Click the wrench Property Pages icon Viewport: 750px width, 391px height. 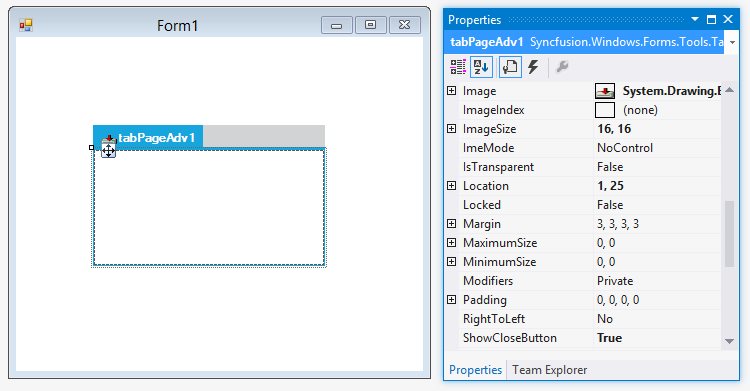click(x=562, y=67)
